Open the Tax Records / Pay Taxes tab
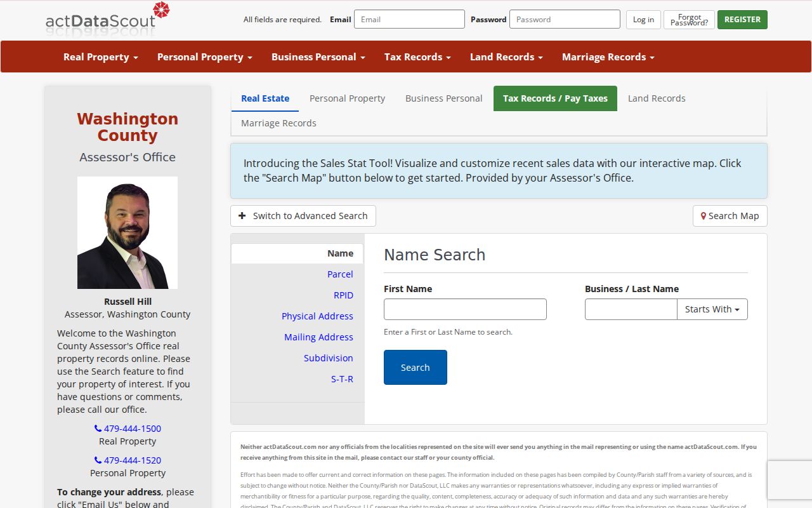Screen dimensions: 812x508 [x=555, y=98]
